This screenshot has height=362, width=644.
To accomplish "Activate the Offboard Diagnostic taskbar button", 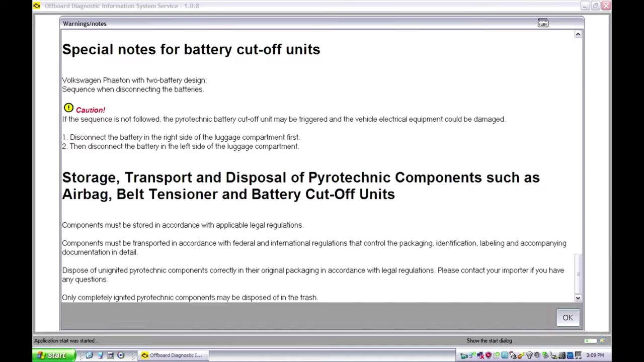I will (172, 355).
